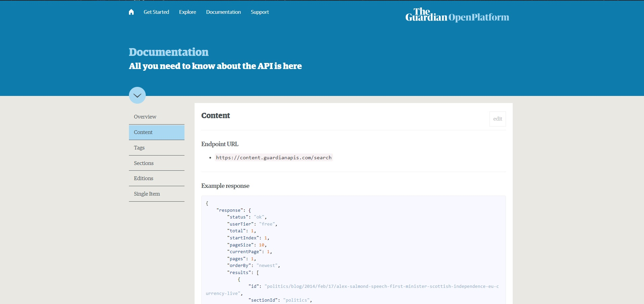
Task: Click the home icon in navigation bar
Action: tap(131, 12)
